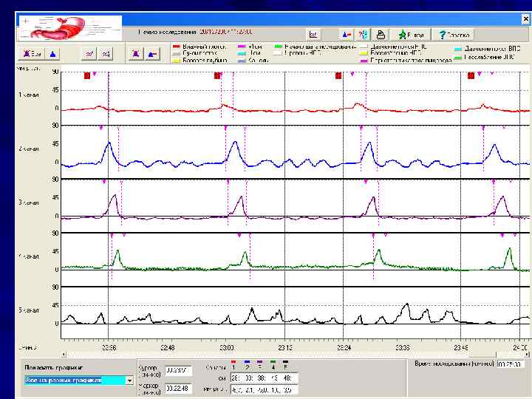Click the red-blue triangle icon beside chart button
Image resolution: width=532 pixels, height=399 pixels.
coord(346,34)
